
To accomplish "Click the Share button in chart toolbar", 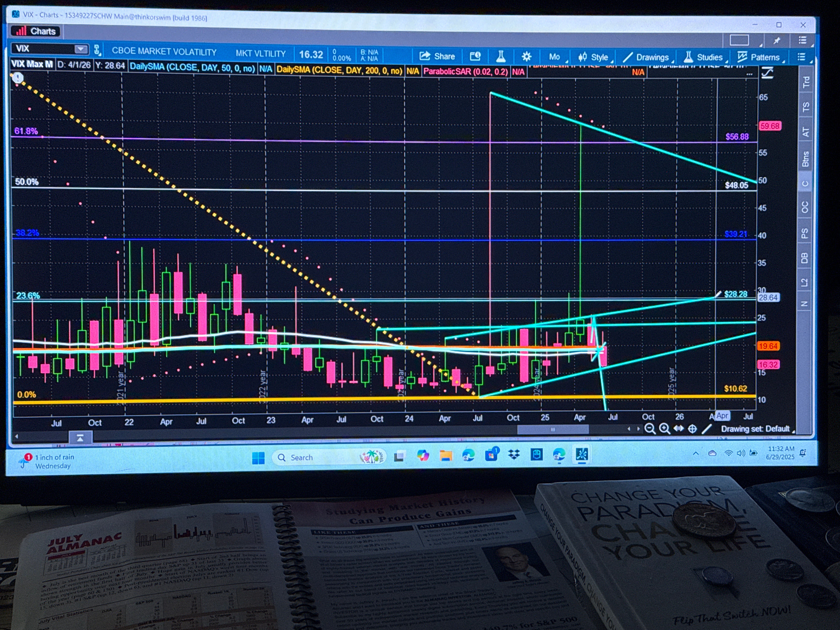I will pos(437,56).
